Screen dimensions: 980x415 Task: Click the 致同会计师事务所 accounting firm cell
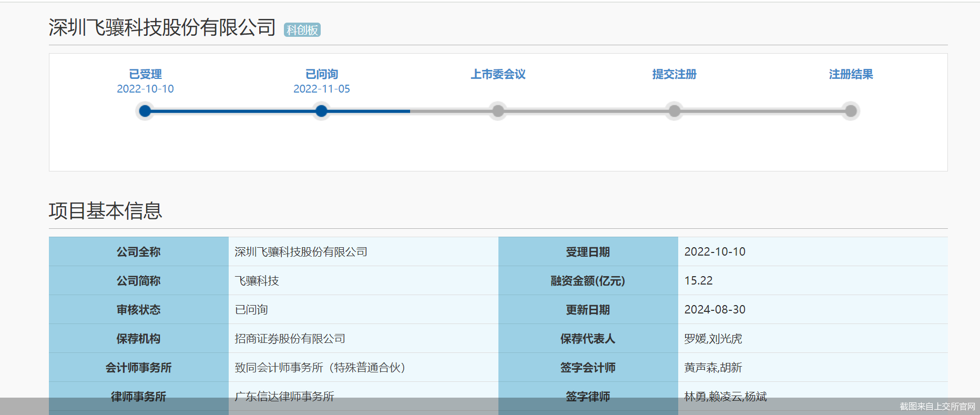tap(320, 368)
